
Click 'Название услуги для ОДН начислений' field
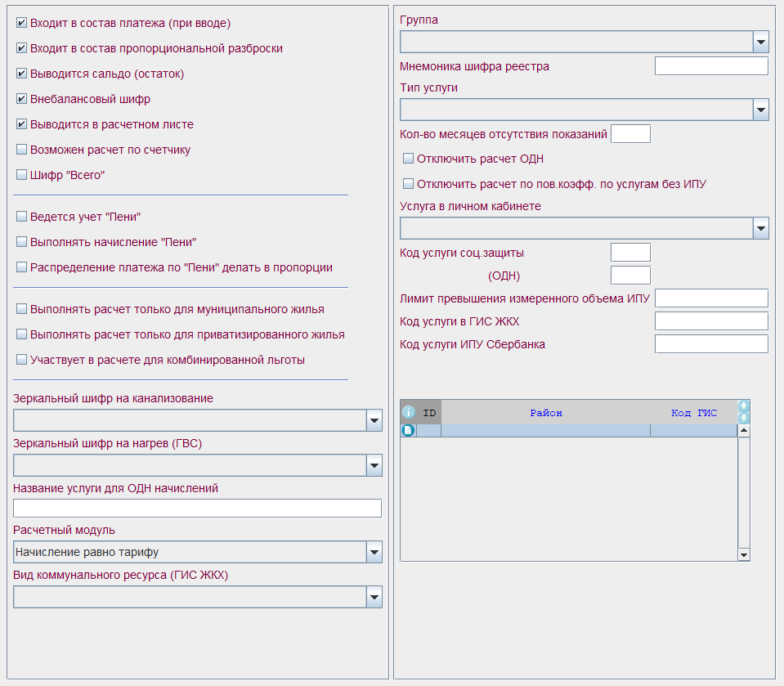(198, 509)
